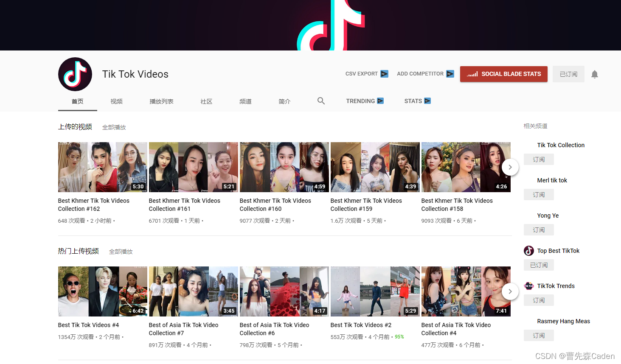Image resolution: width=621 pixels, height=364 pixels.
Task: Open the channel search magnifier
Action: tap(321, 101)
